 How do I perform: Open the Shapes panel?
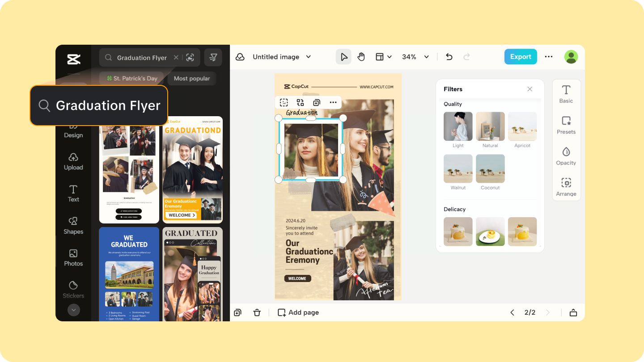pos(73,226)
